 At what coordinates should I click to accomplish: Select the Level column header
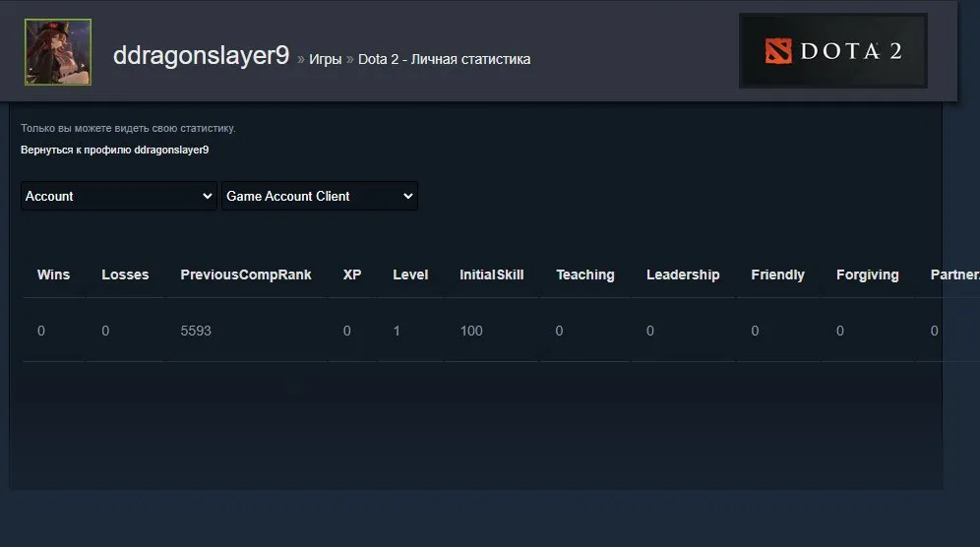coord(410,275)
